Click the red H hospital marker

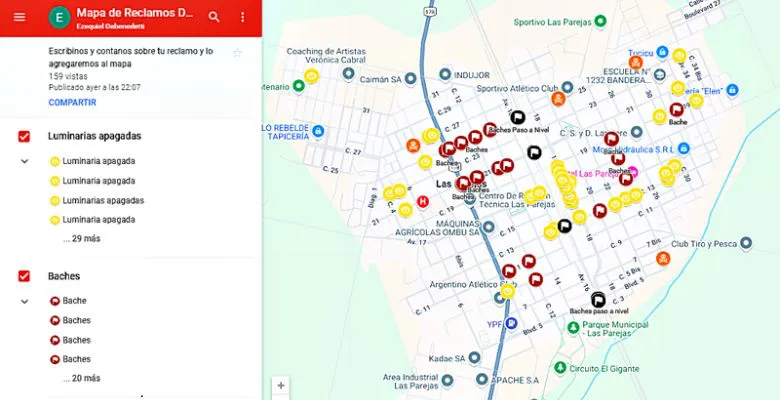pos(423,201)
